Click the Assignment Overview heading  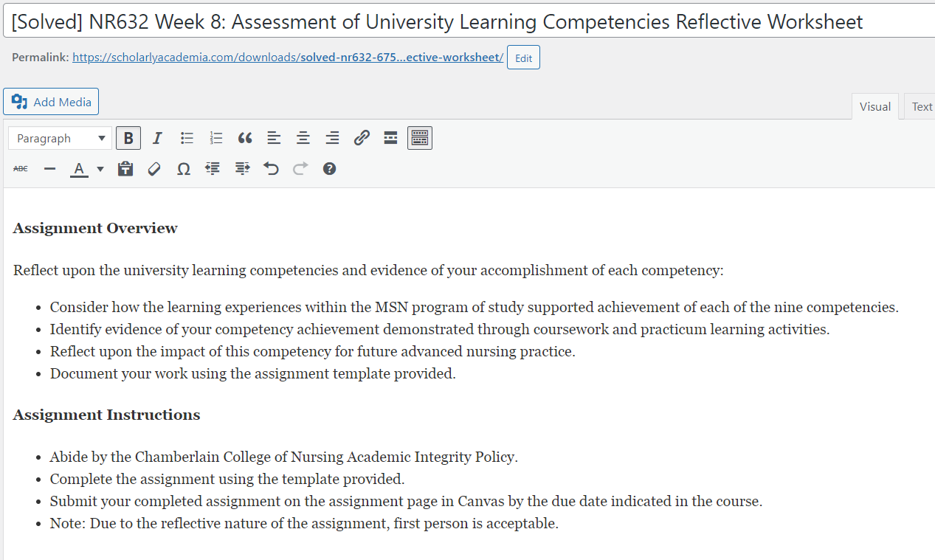pyautogui.click(x=95, y=228)
